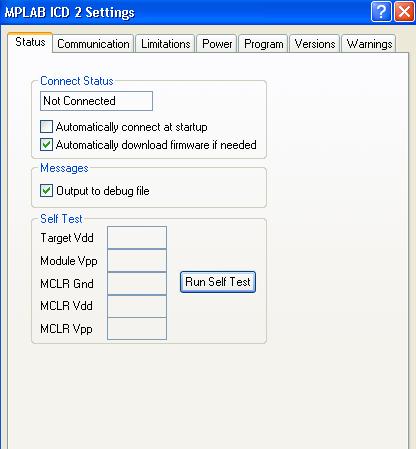Click the MCLR Vdd result field
Viewport: 416px width, 449px height.
[x=137, y=306]
